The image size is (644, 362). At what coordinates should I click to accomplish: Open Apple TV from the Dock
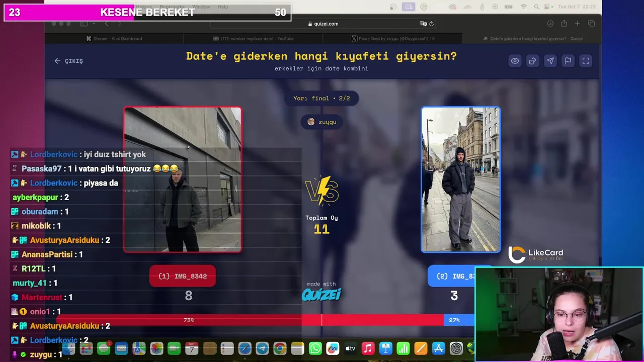350,348
